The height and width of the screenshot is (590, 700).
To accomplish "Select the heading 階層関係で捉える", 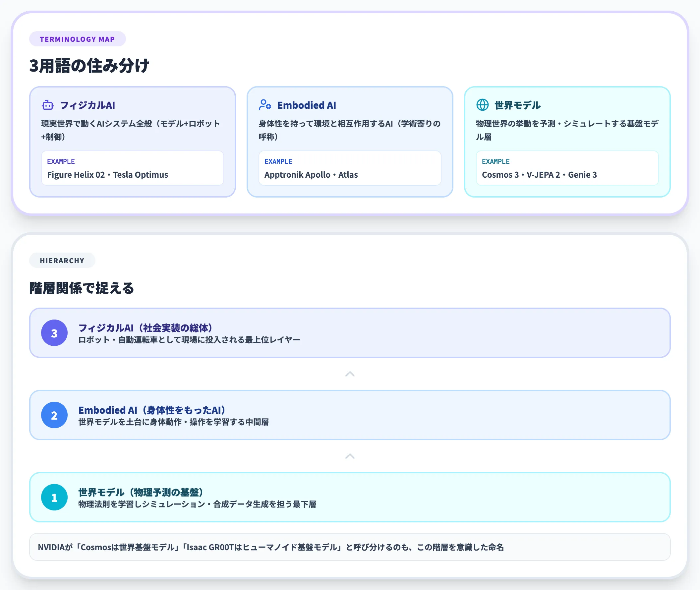I will coord(82,288).
